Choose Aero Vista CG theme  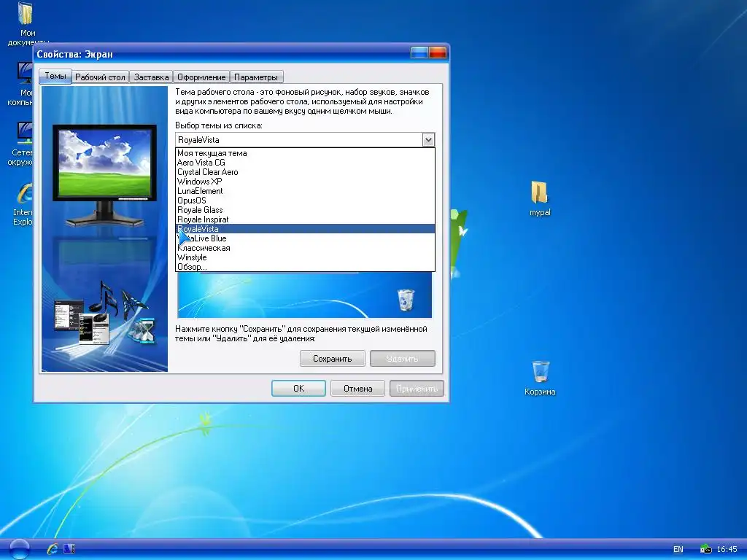[x=306, y=163]
